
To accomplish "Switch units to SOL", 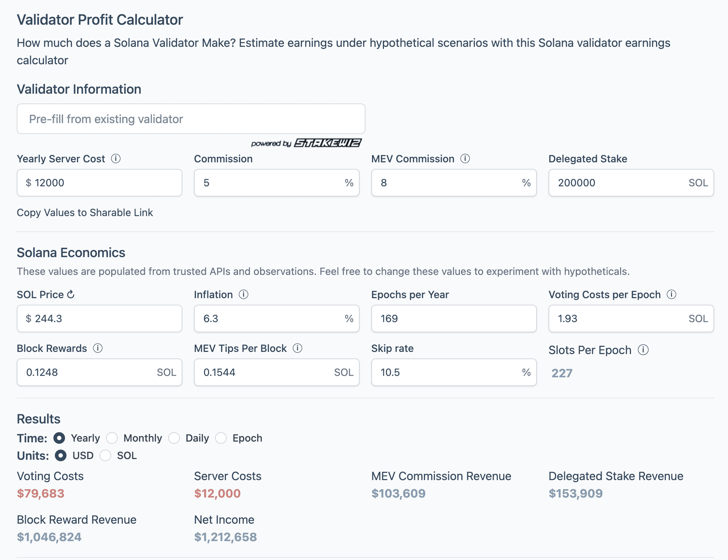I will 105,455.
